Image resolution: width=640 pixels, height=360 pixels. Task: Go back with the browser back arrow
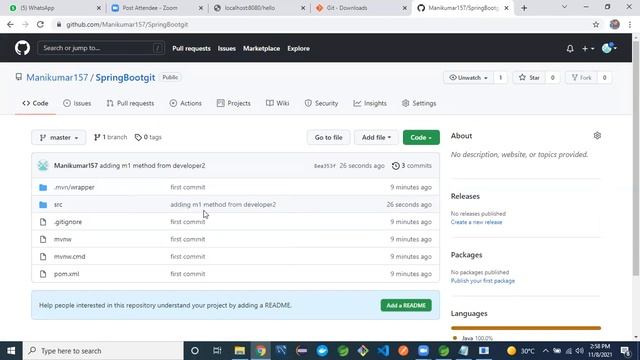[10, 24]
